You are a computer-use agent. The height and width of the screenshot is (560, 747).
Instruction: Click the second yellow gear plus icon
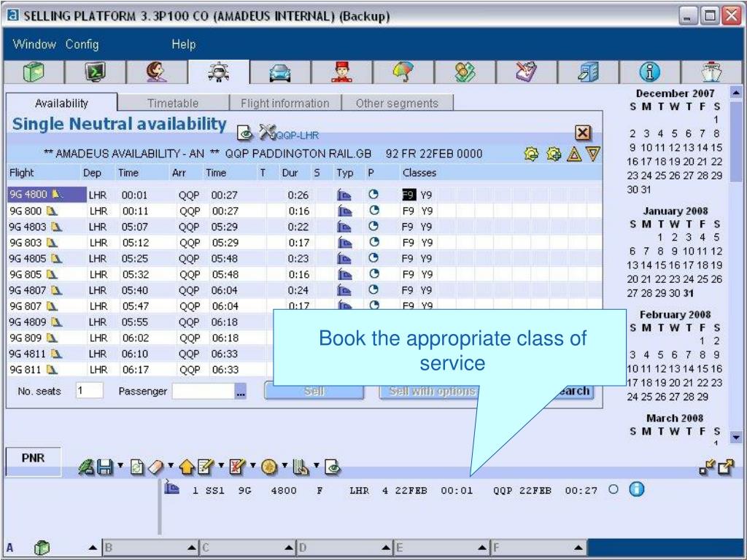553,154
